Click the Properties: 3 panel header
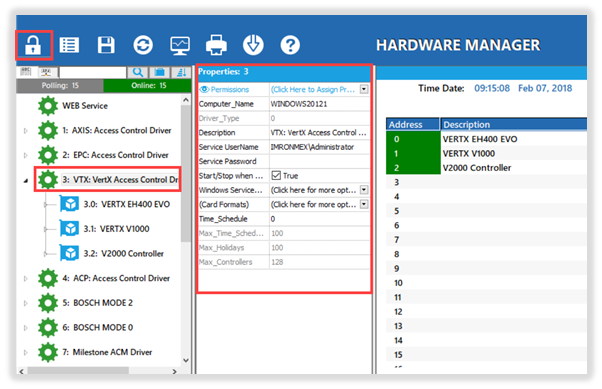 pos(284,72)
